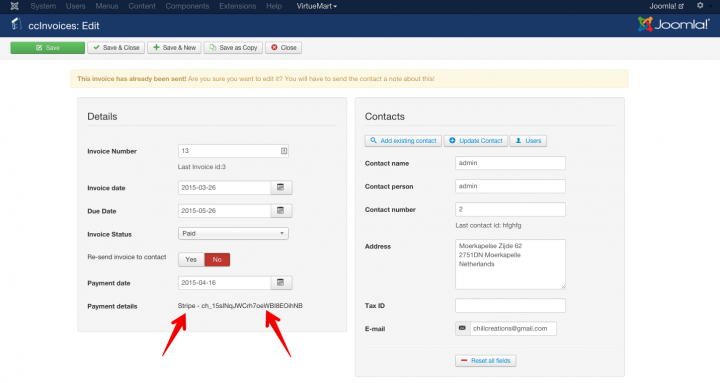This screenshot has height=383, width=720.
Task: Click the Invoice Number input field
Action: point(233,151)
